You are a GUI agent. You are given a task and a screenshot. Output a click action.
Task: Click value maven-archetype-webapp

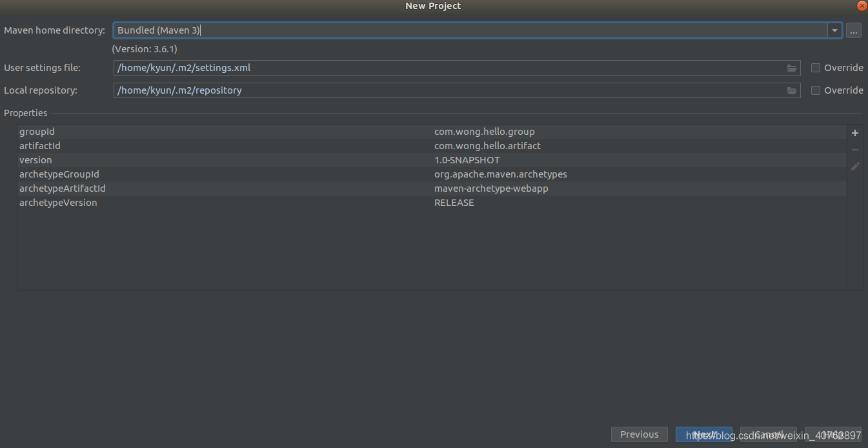pos(491,188)
